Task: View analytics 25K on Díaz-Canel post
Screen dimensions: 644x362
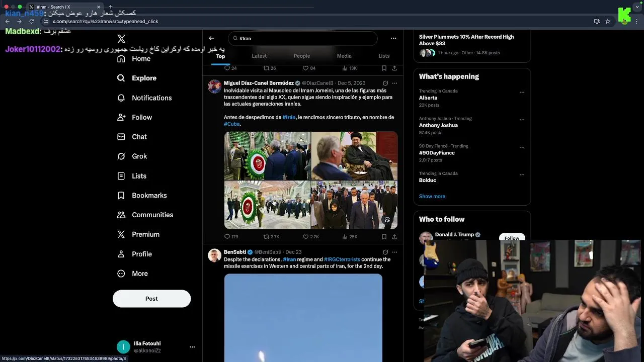Action: [350, 237]
